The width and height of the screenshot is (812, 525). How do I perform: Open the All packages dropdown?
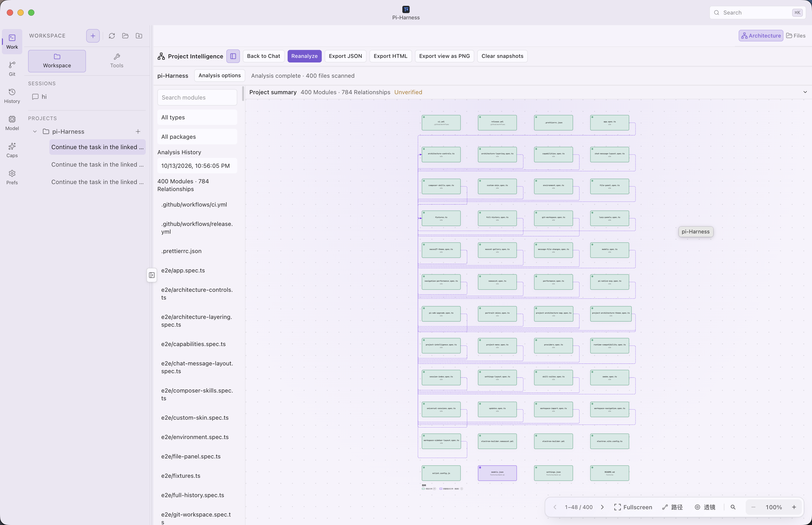[x=197, y=137]
